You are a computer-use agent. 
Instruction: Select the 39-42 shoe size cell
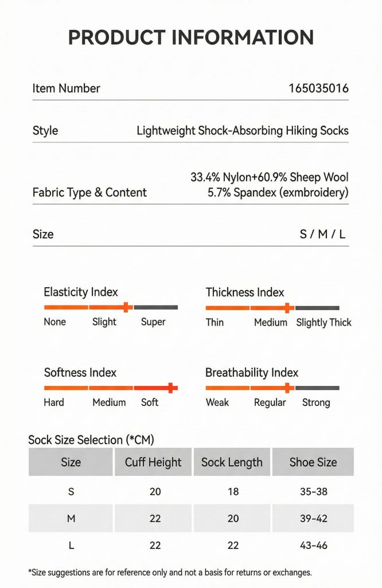(x=313, y=519)
